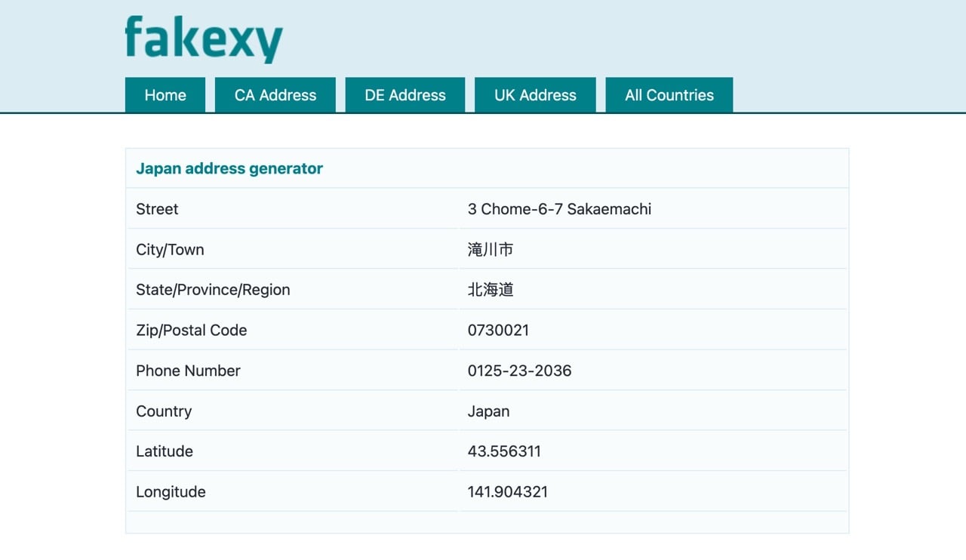Image resolution: width=966 pixels, height=560 pixels.
Task: Click the Zip/Postal Code label
Action: (x=191, y=331)
